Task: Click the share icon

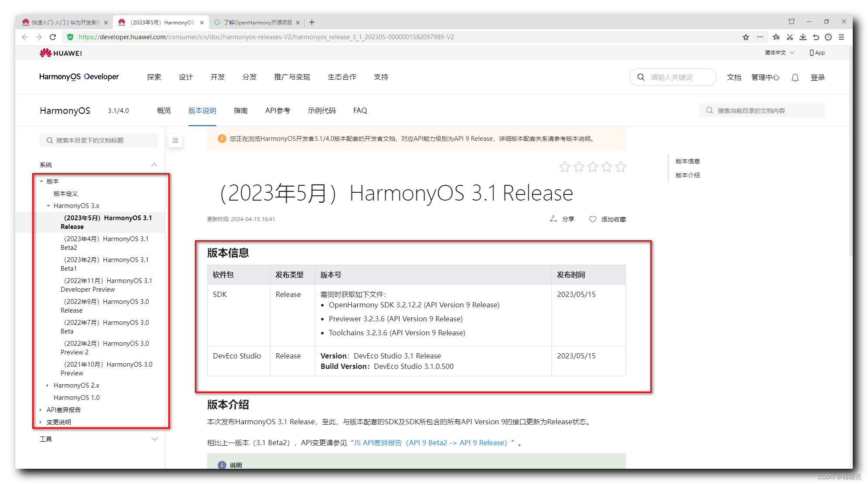Action: [x=554, y=219]
